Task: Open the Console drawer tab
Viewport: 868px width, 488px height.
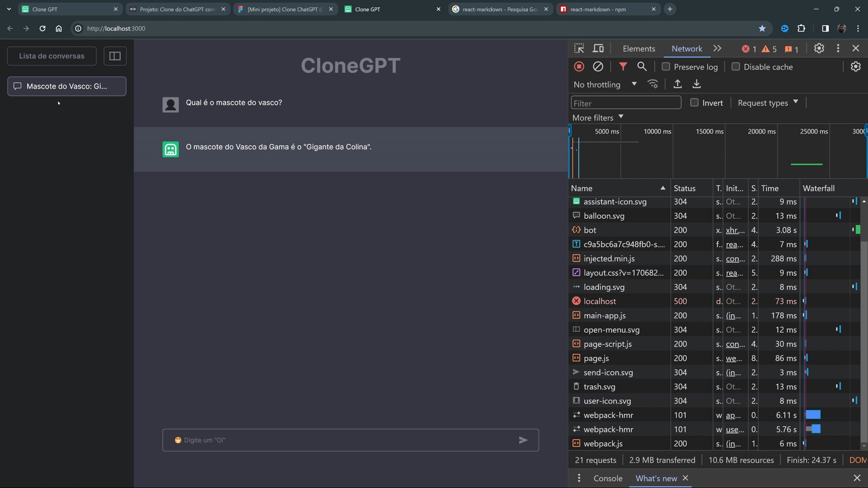Action: [608, 478]
